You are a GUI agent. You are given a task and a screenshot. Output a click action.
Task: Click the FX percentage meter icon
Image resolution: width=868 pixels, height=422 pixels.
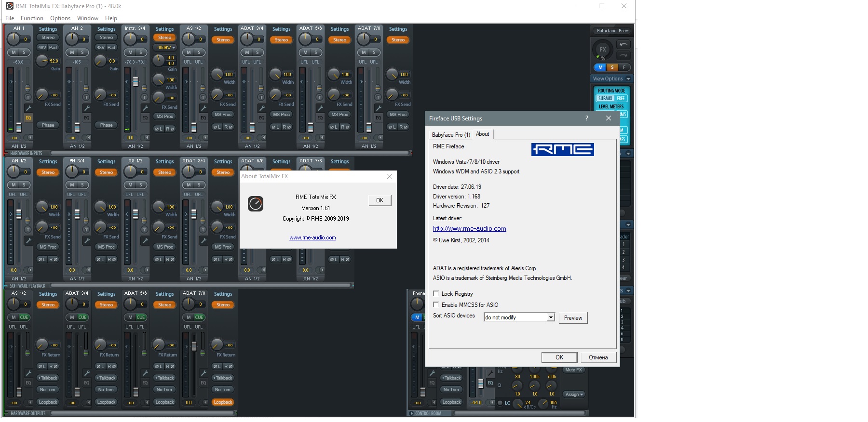click(x=603, y=50)
